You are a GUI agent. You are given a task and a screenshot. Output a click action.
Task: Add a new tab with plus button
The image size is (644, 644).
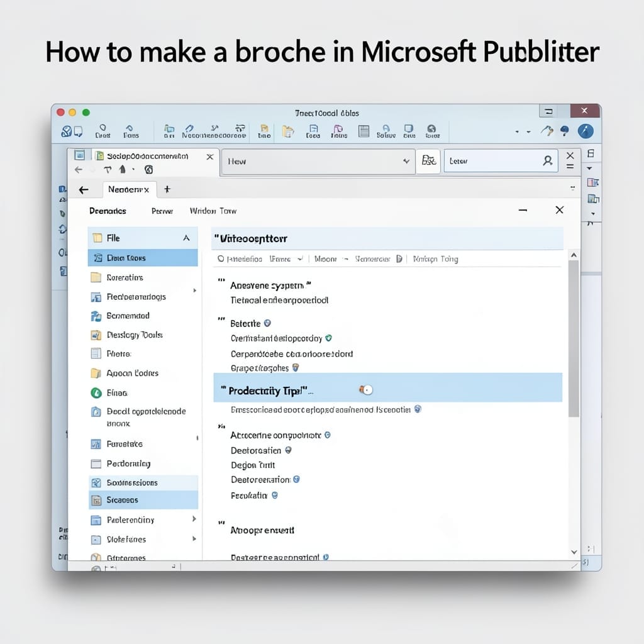pos(167,189)
